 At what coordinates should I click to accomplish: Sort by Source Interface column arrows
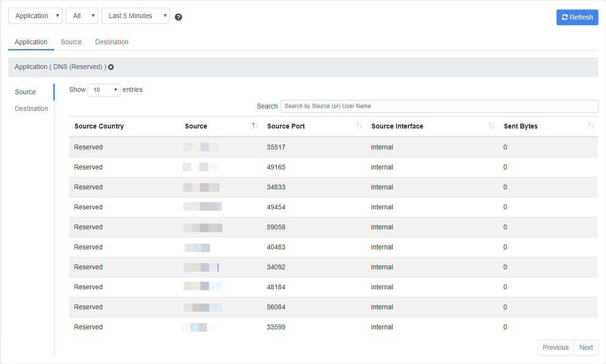tap(492, 126)
